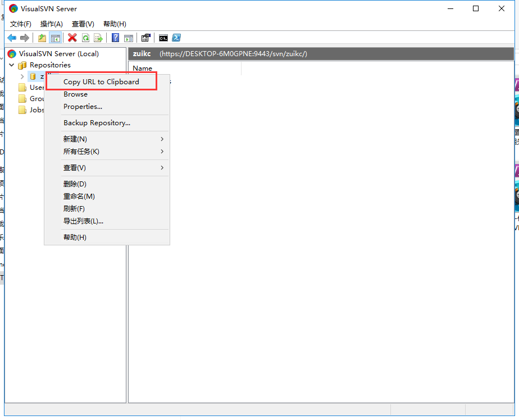Click the Jobs folder icon
Image resolution: width=519 pixels, height=420 pixels.
click(22, 110)
